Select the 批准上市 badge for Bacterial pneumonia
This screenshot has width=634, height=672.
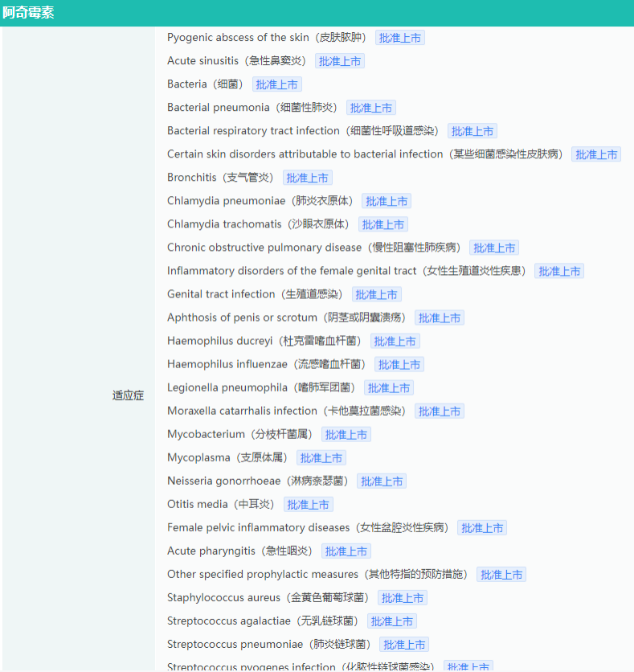pos(370,108)
